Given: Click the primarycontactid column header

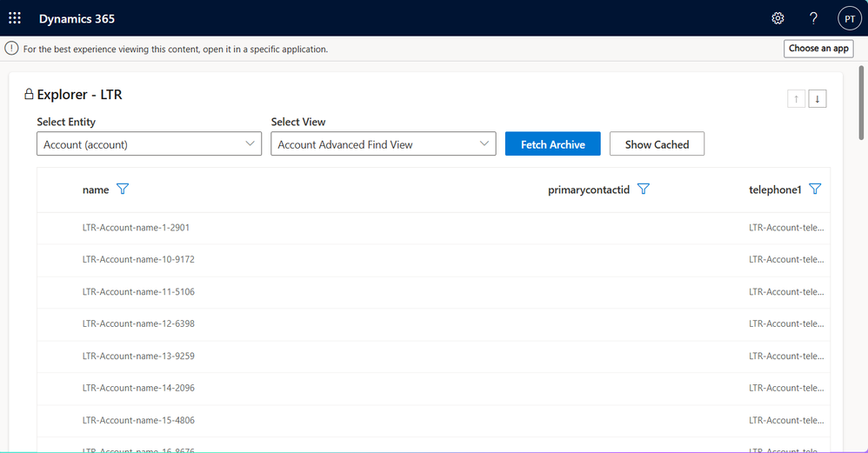Looking at the screenshot, I should click(589, 190).
